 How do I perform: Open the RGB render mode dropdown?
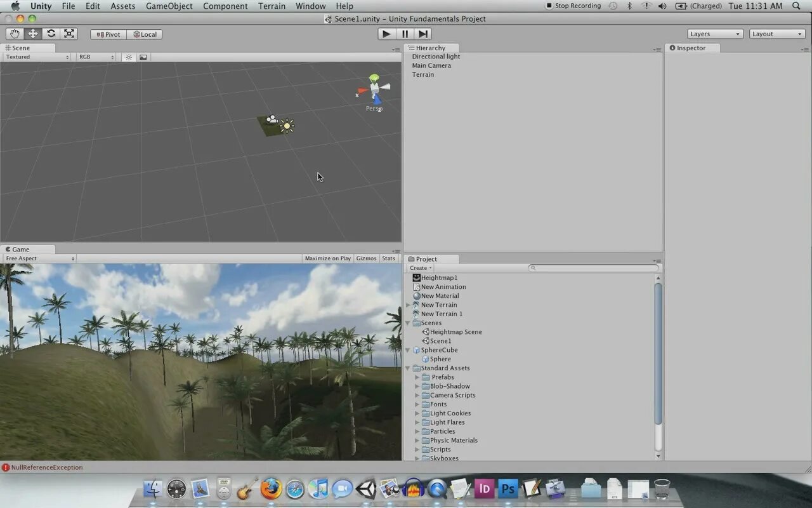coord(95,57)
